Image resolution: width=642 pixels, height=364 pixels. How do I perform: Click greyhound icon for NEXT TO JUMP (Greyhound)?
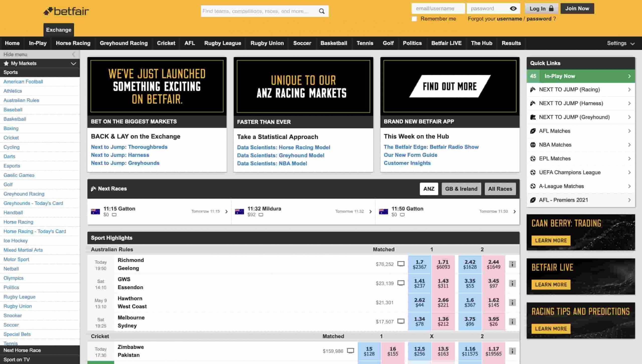tap(533, 117)
